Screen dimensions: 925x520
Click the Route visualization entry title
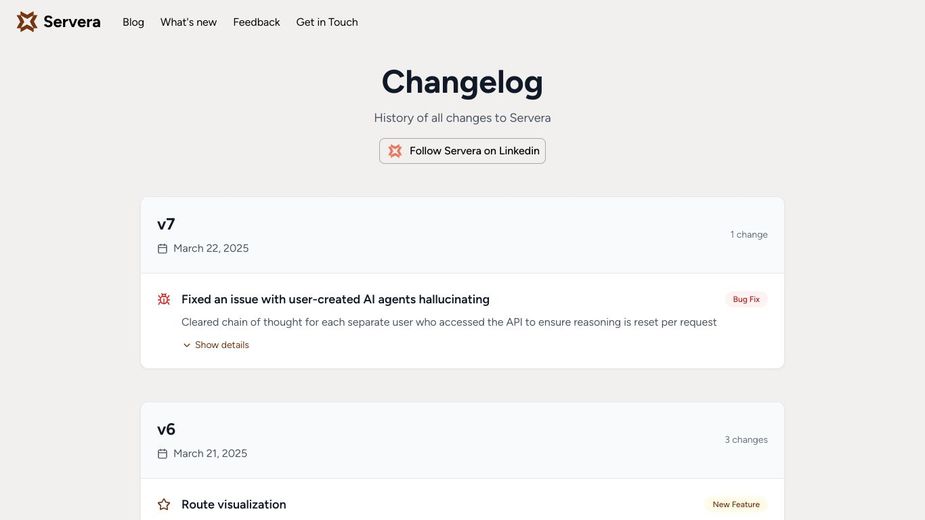coord(234,505)
